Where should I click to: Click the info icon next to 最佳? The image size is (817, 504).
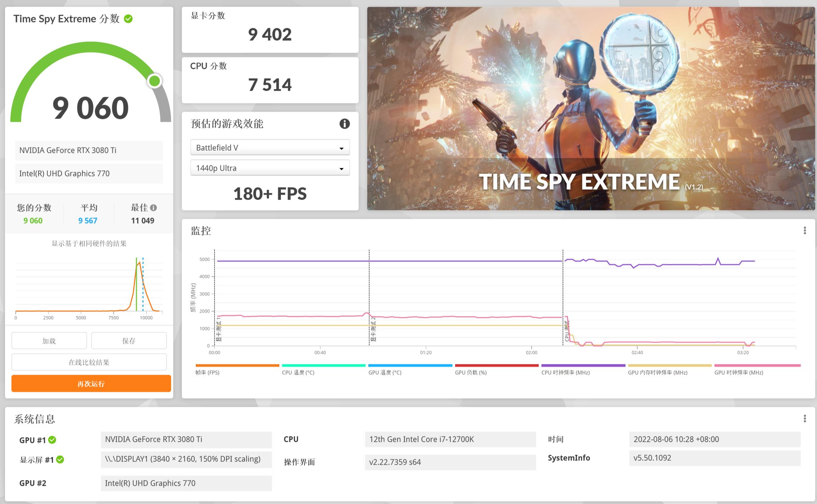click(x=154, y=208)
